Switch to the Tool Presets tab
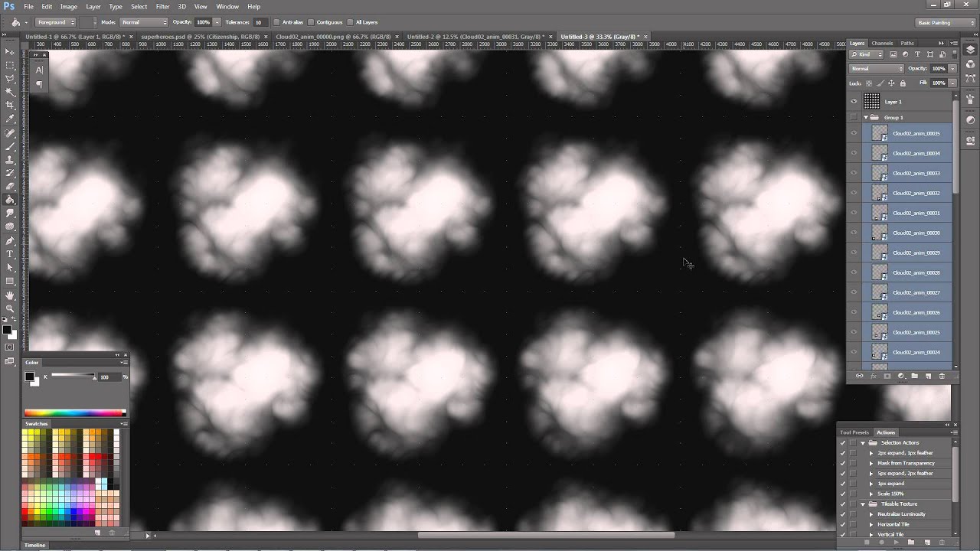The height and width of the screenshot is (551, 980). 854,432
